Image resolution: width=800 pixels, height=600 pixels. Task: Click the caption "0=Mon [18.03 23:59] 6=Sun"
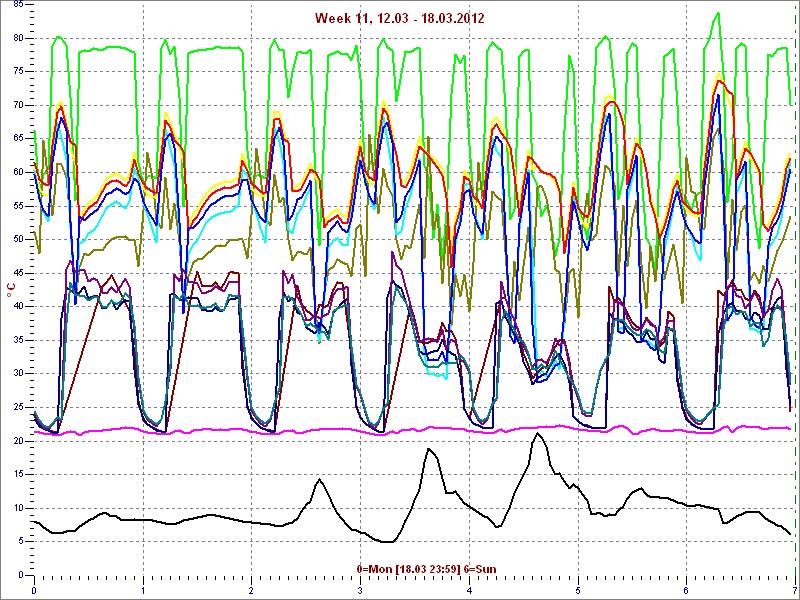click(426, 569)
